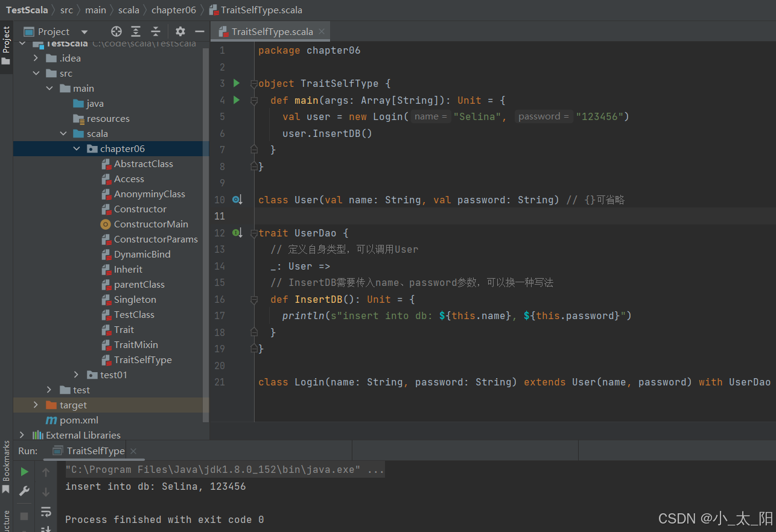Open the Project view dropdown
The height and width of the screenshot is (532, 776).
pyautogui.click(x=84, y=32)
